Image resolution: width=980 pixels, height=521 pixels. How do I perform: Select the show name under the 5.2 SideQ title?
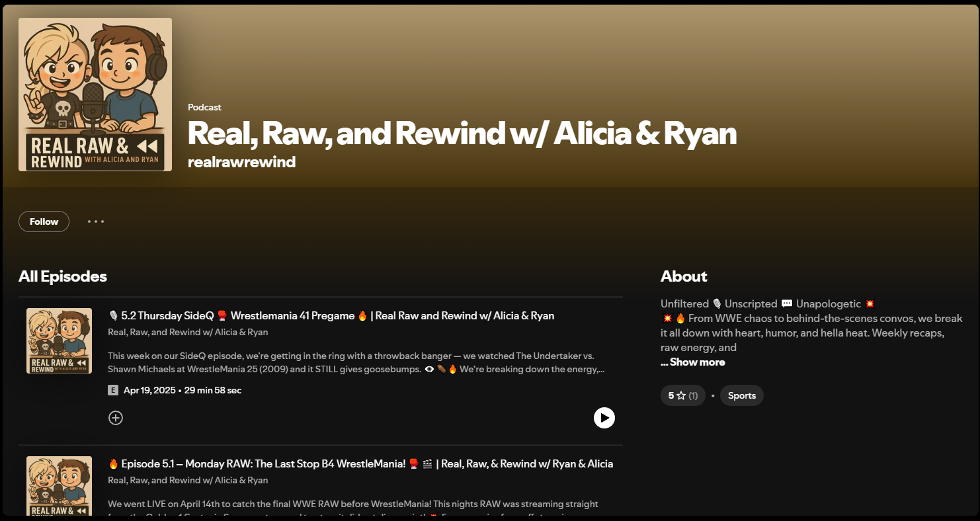click(188, 332)
